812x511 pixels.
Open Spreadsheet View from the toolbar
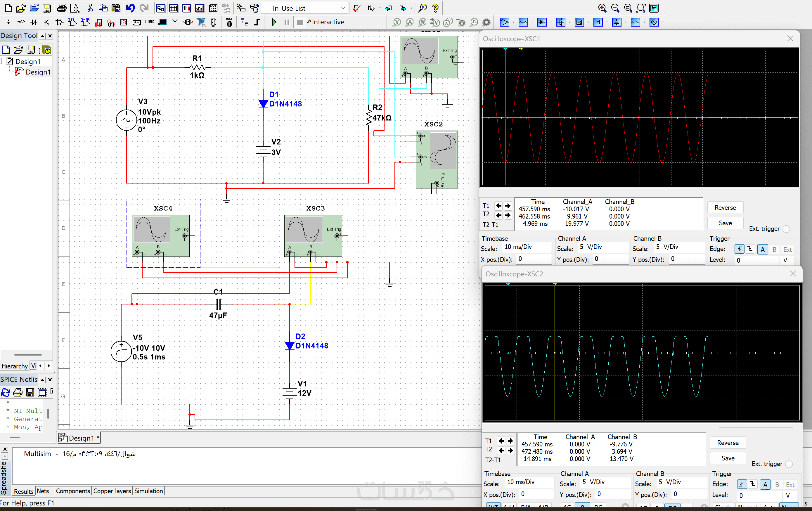coord(173,8)
